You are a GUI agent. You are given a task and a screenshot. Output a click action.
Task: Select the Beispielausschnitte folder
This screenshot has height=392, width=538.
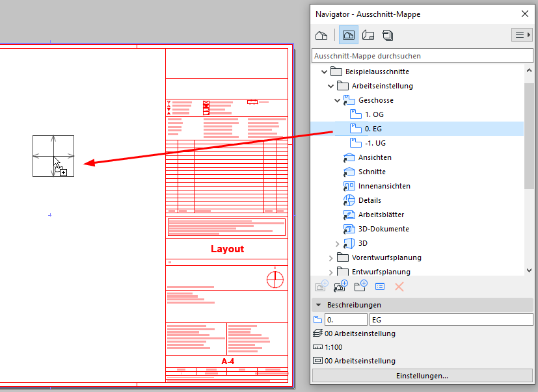(377, 72)
